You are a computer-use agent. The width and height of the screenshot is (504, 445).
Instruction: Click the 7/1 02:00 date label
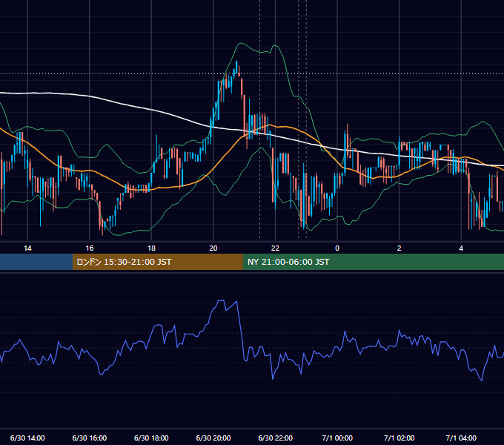click(399, 438)
